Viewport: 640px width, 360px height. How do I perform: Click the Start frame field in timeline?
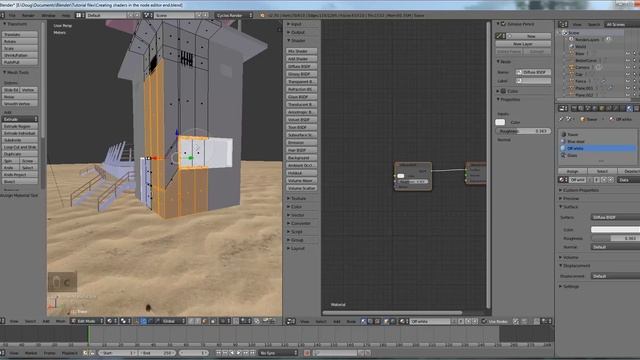(117, 353)
